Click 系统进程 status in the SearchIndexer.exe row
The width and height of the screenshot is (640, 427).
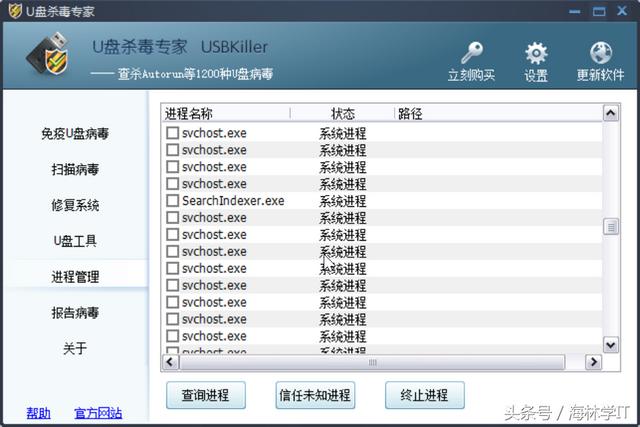(x=342, y=201)
